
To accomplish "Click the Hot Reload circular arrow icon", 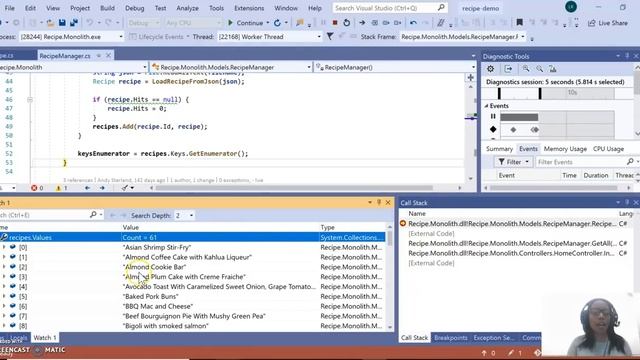I will click(x=277, y=23).
